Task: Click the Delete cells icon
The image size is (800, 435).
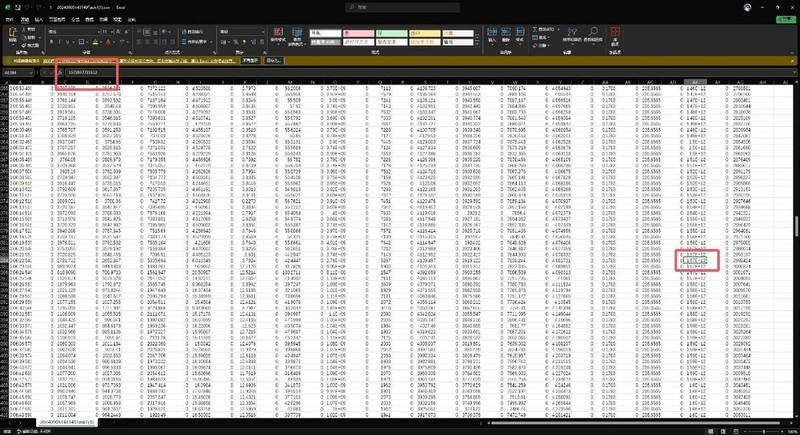Action: (x=506, y=35)
